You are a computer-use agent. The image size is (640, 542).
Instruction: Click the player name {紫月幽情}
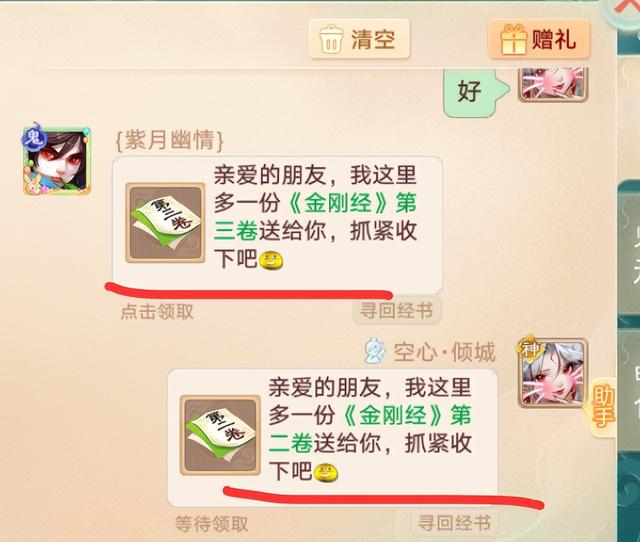[x=170, y=140]
